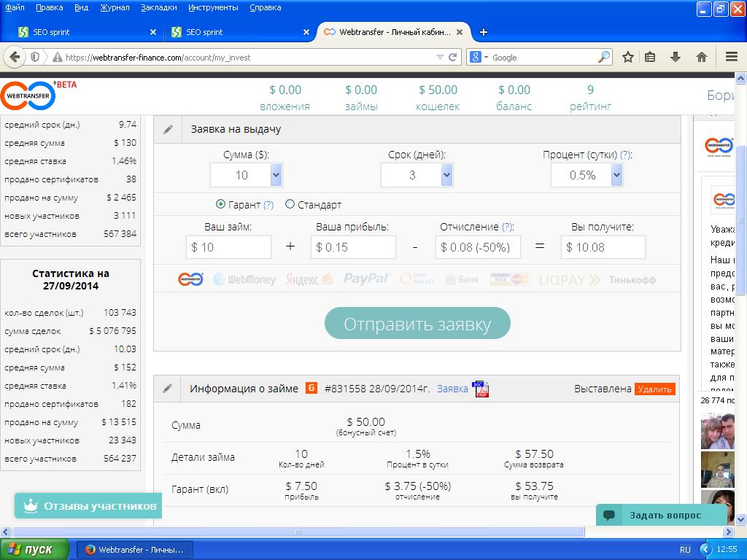
Task: Open the browser hamburger menu
Action: point(732,57)
